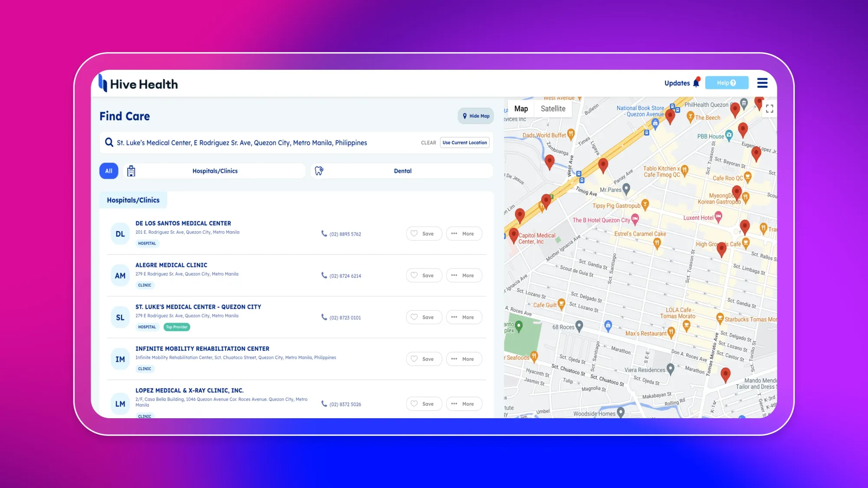Toggle the All providers filter

click(108, 170)
